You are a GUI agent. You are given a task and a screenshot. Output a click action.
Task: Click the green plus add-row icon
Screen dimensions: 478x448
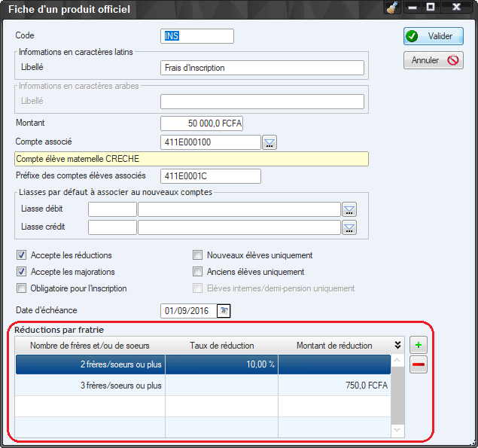pyautogui.click(x=418, y=346)
